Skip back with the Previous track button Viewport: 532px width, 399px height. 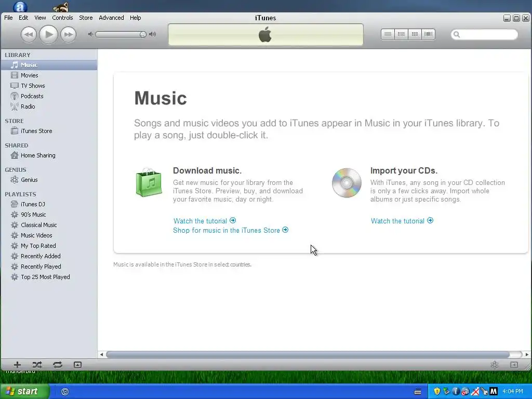(29, 34)
